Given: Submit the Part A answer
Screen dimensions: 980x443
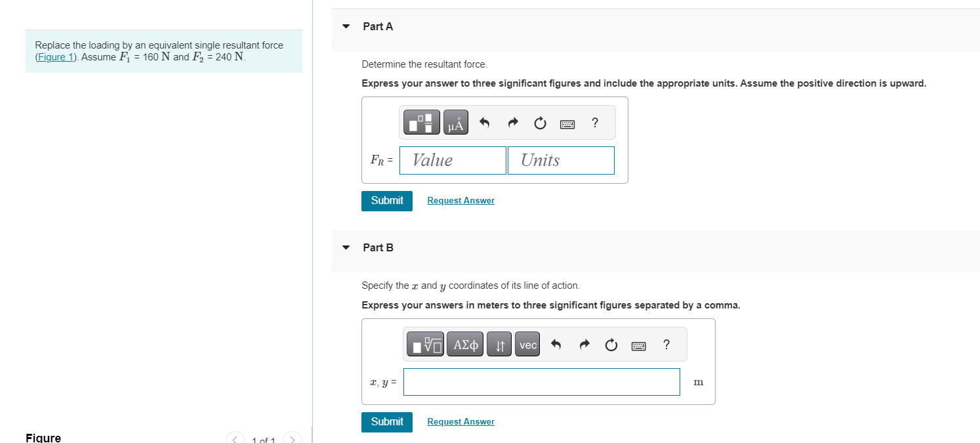Looking at the screenshot, I should click(387, 201).
